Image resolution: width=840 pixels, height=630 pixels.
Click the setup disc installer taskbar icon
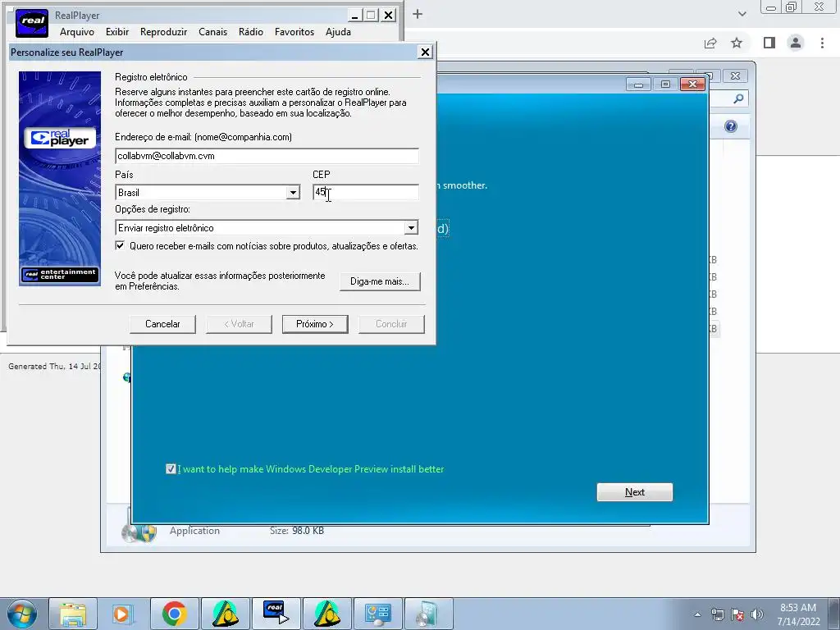(428, 614)
